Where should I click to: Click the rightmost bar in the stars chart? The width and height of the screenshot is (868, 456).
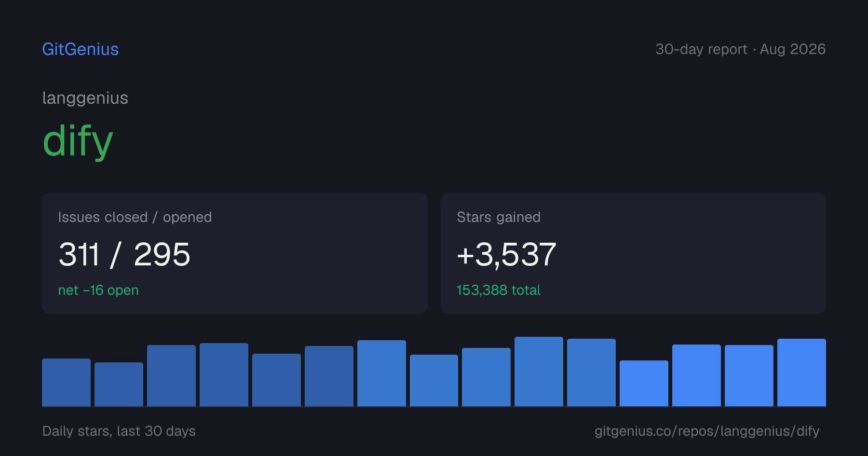801,373
